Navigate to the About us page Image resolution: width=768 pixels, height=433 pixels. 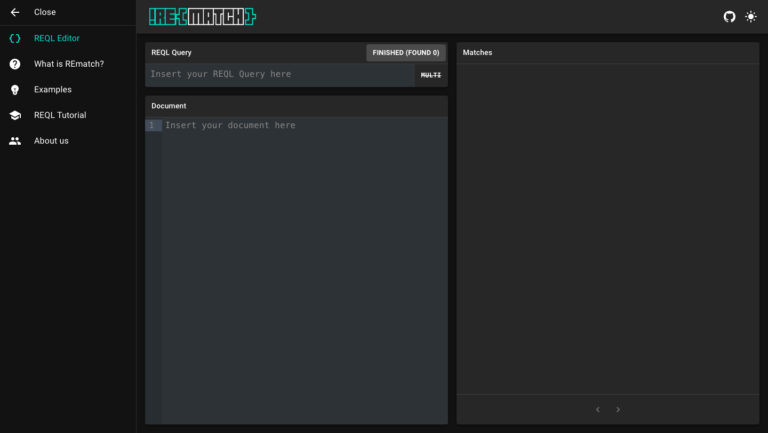51,141
